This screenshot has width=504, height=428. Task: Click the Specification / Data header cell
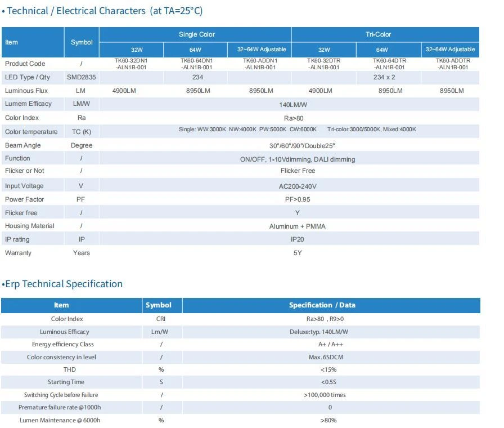click(x=322, y=305)
